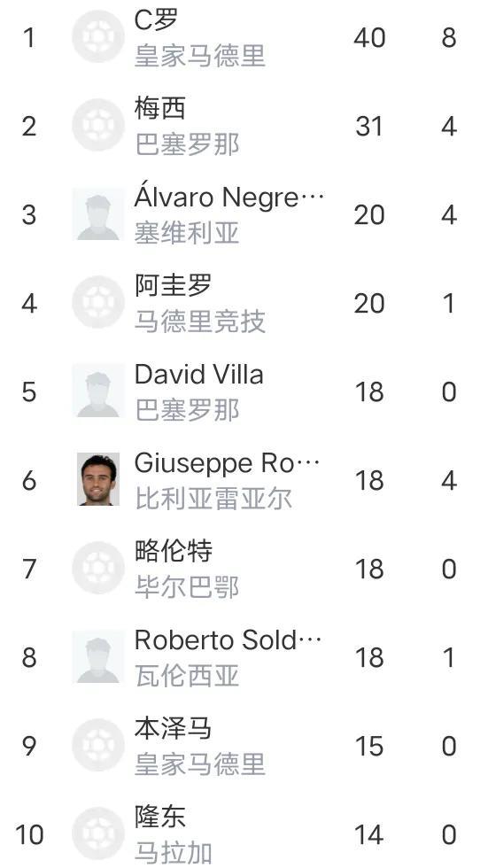Tap the soccer ball avatar beside 本泽马

coord(98,745)
